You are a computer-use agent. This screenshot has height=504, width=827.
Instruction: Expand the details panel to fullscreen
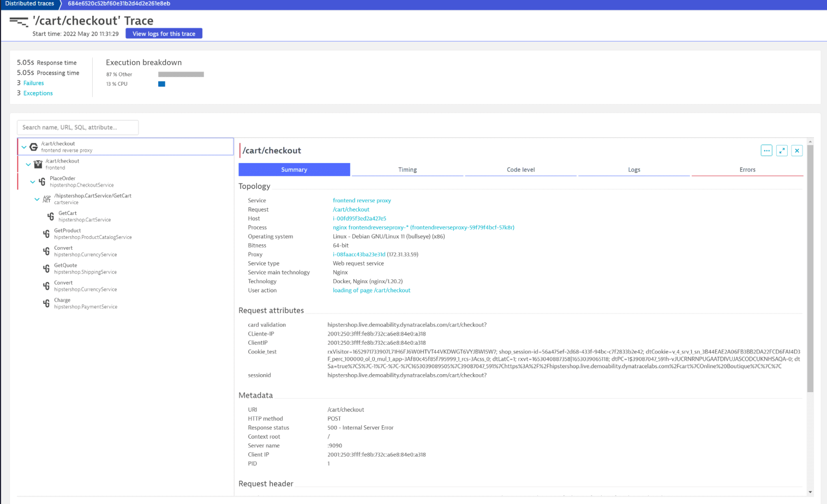782,151
